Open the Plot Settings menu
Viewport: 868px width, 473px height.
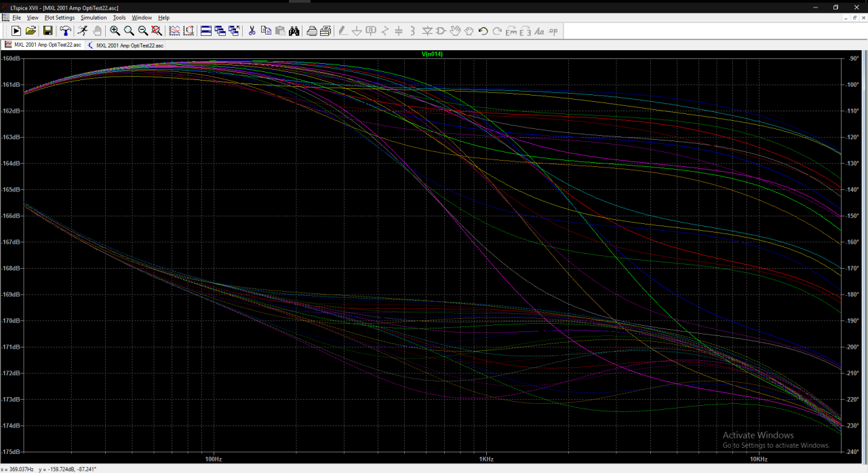pos(60,17)
